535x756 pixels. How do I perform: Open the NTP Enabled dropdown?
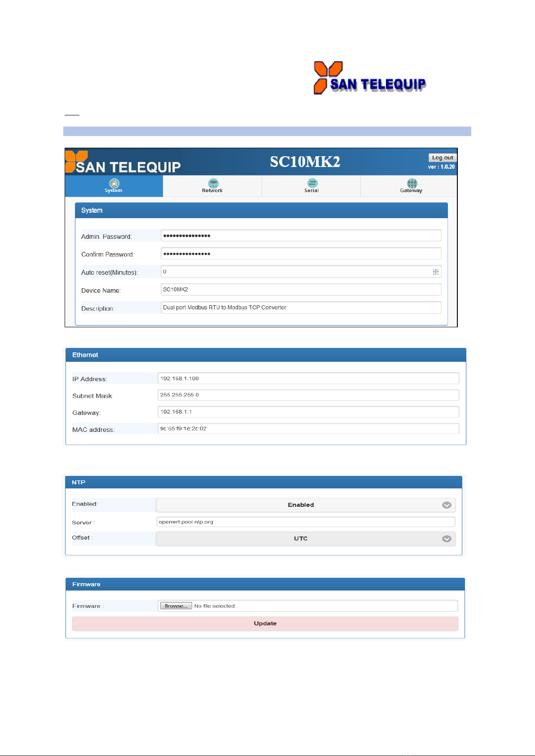coord(306,505)
